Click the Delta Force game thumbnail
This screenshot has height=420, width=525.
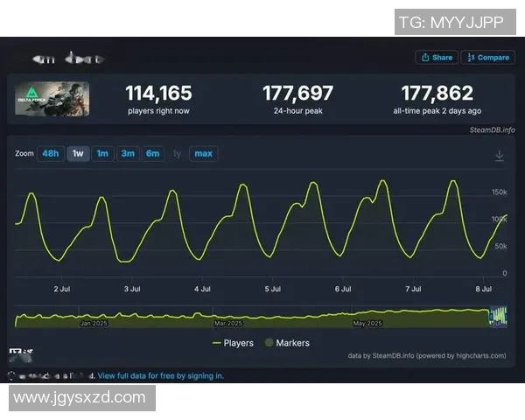50,100
